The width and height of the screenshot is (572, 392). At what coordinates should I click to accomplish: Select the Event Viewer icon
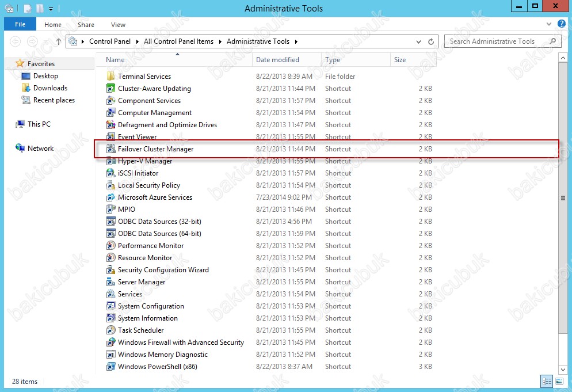[x=110, y=136]
